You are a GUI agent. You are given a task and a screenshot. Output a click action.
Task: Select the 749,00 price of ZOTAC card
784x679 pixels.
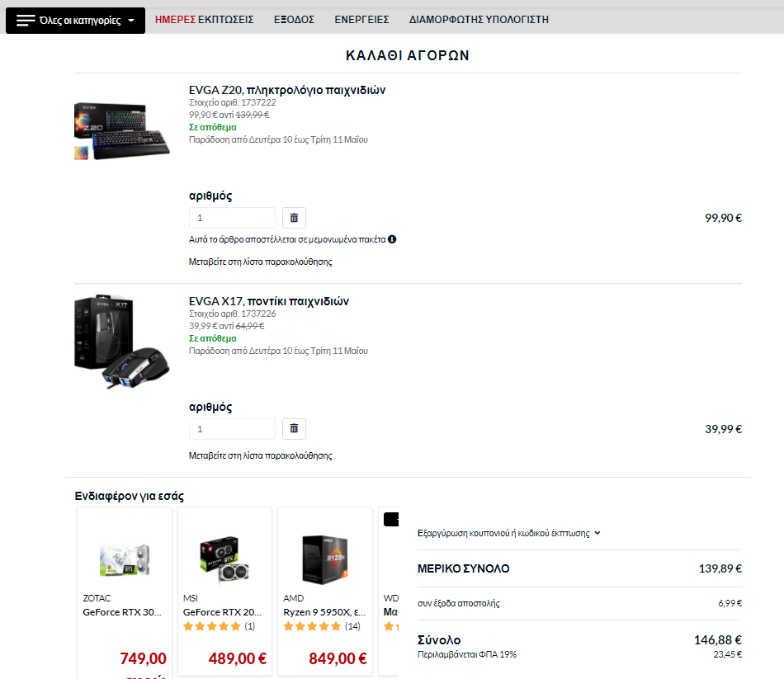click(143, 658)
